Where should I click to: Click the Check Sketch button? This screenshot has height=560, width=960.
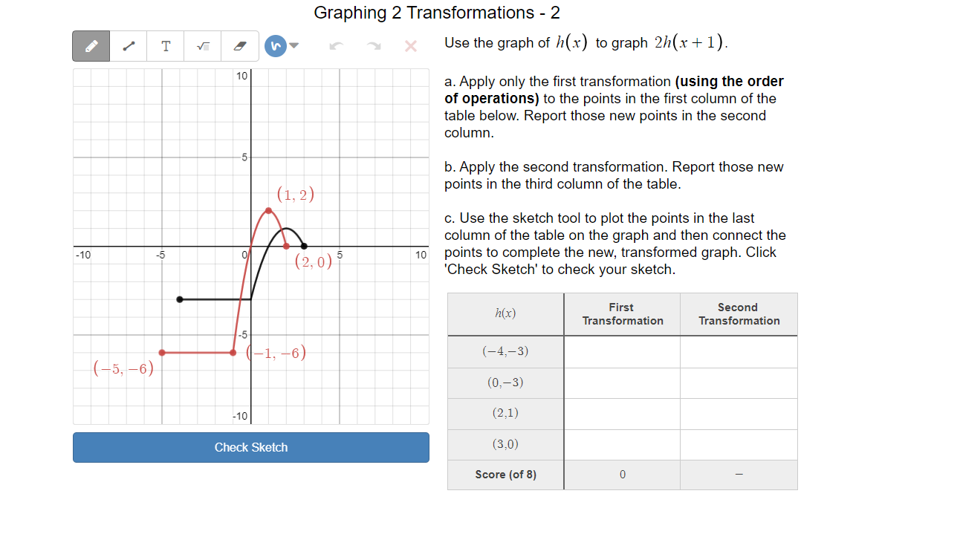coord(250,447)
